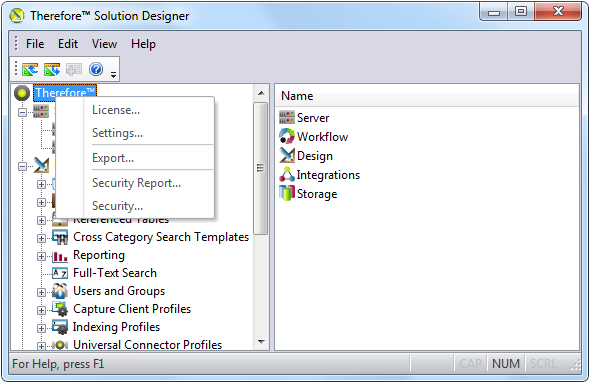Open the blue Help question mark icon
This screenshot has width=590, height=383.
pos(96,69)
